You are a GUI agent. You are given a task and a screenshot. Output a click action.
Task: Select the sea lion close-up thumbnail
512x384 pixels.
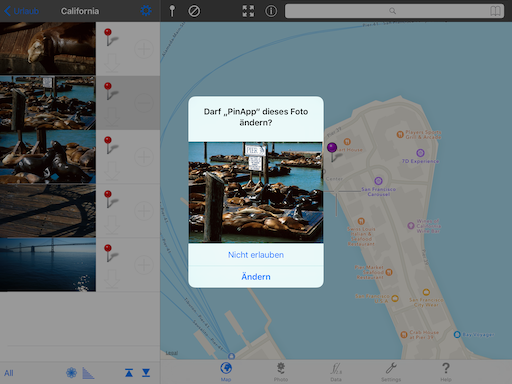(48, 48)
